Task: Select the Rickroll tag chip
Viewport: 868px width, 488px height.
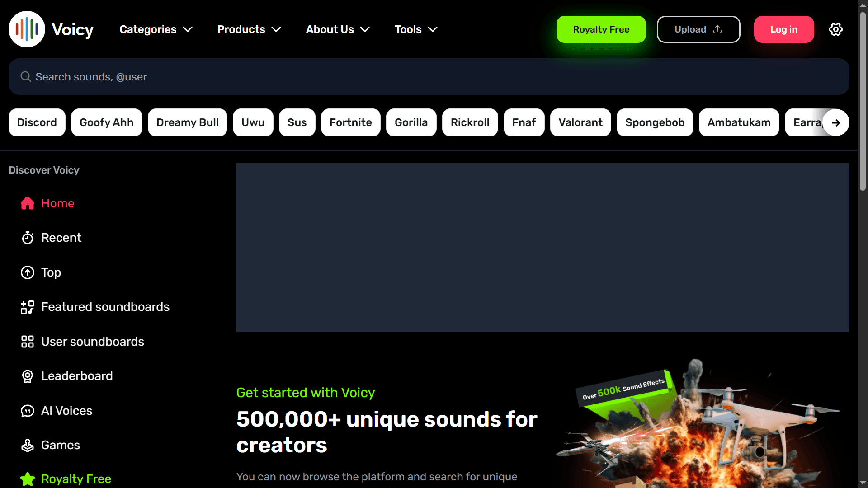Action: [470, 122]
